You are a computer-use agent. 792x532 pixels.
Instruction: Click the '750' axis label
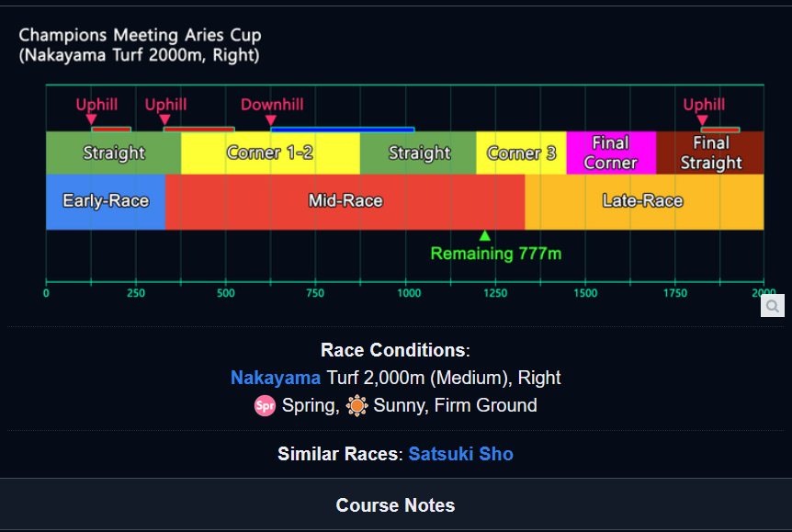pyautogui.click(x=315, y=293)
